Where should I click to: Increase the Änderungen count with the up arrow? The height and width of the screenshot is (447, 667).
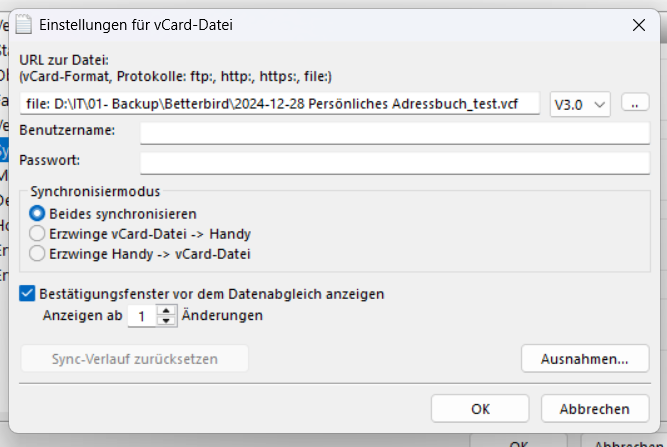click(167, 311)
